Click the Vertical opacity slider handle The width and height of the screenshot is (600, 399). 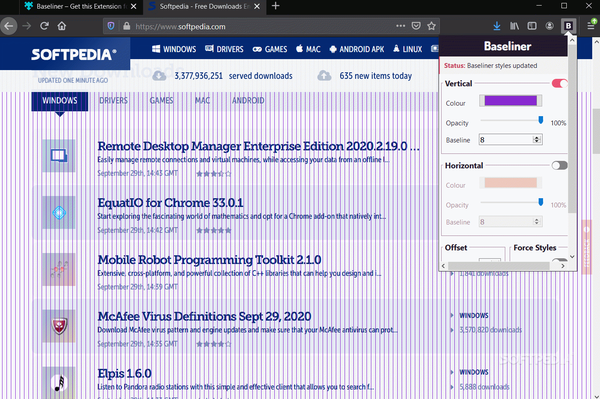(540, 120)
